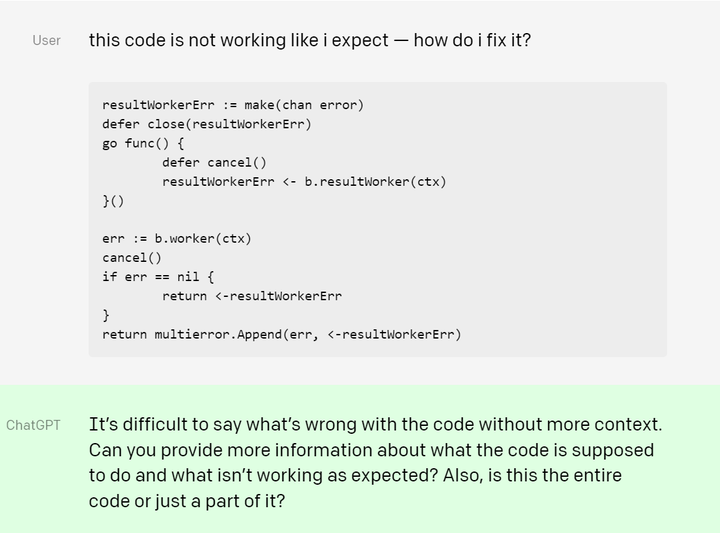Click the 'err := b.worker(ctx)' code line
The image size is (720, 533).
177,239
